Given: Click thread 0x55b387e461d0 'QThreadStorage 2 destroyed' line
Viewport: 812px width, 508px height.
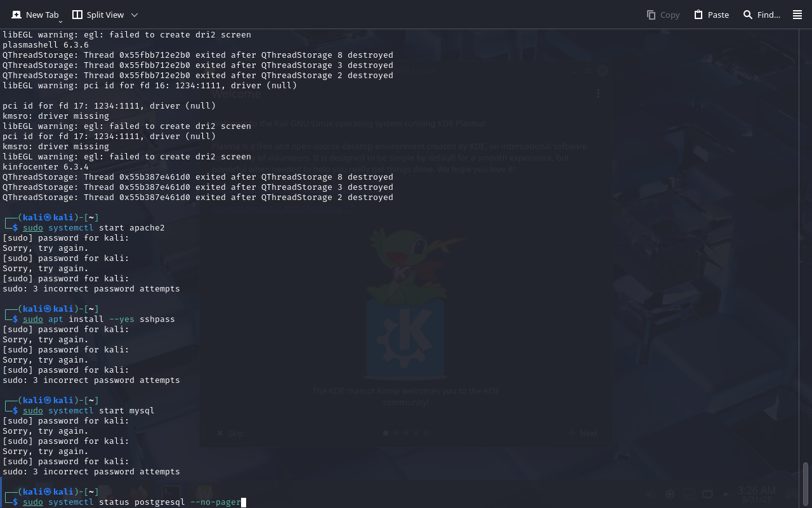Looking at the screenshot, I should (x=198, y=197).
